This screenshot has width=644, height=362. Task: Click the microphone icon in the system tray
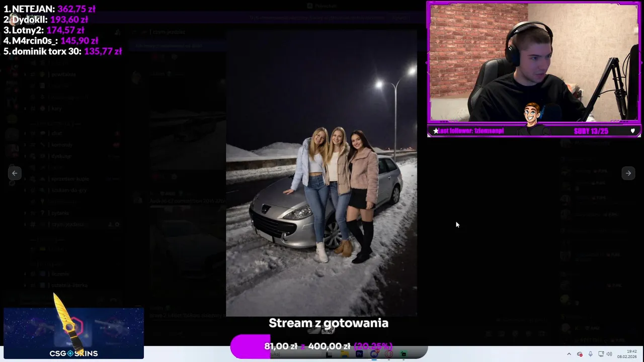pos(590,354)
